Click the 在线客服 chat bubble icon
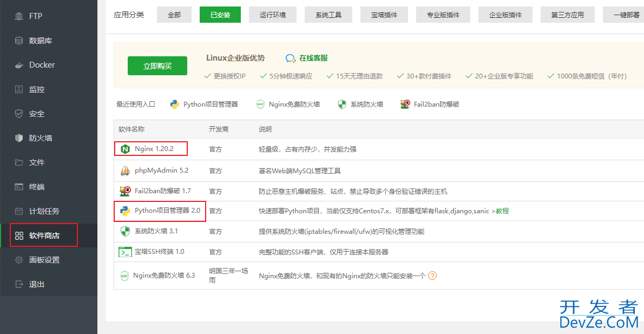 click(x=291, y=58)
